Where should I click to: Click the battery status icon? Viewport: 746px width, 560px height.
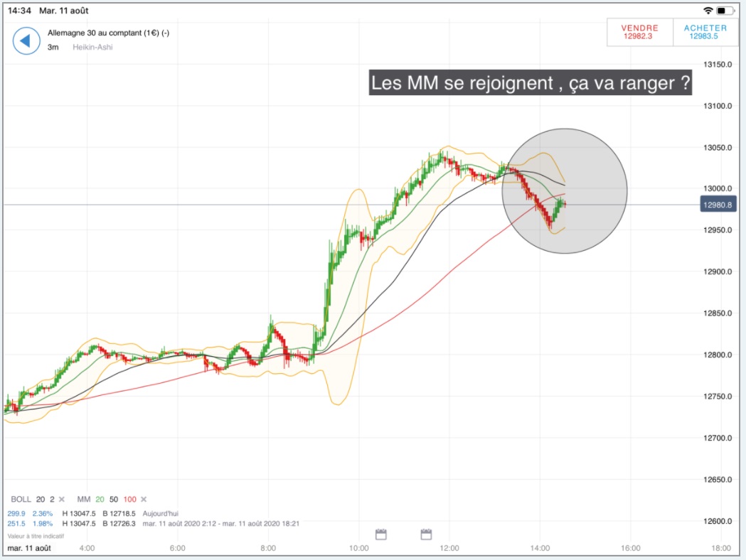click(725, 11)
